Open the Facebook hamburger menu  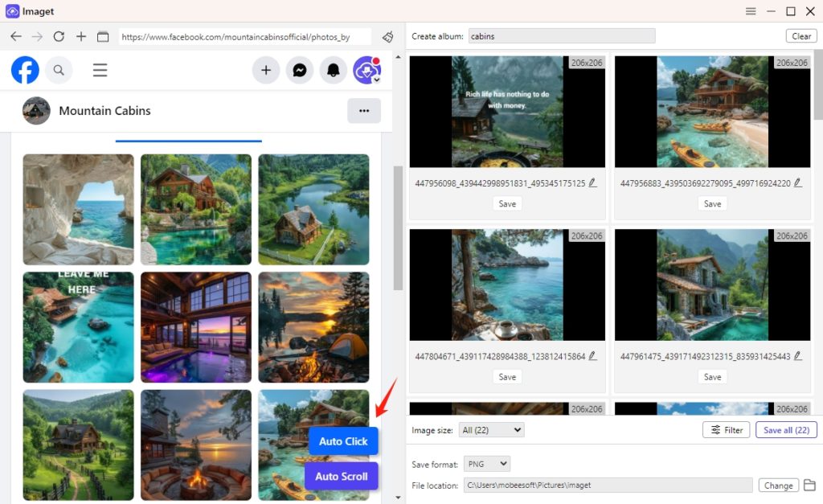pyautogui.click(x=100, y=70)
